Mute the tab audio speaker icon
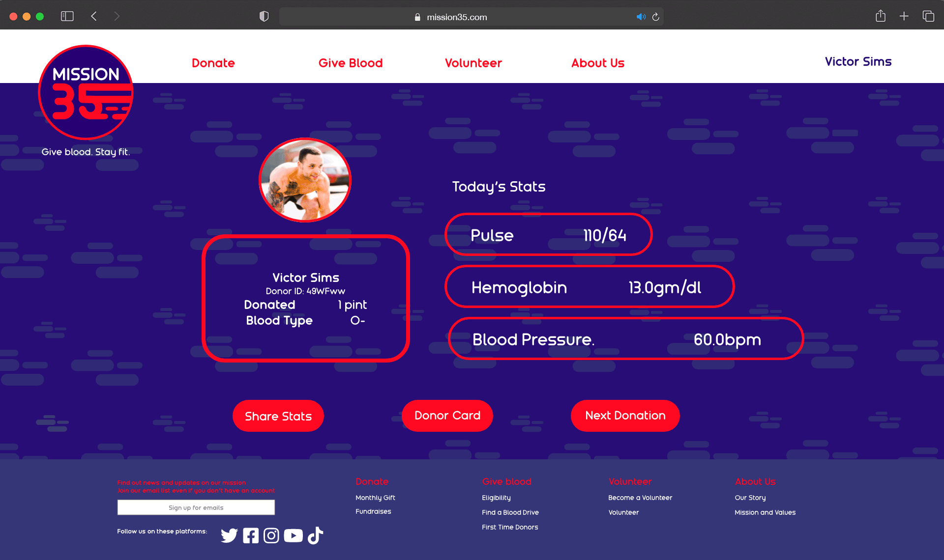Screen dimensions: 944x560 (641, 17)
